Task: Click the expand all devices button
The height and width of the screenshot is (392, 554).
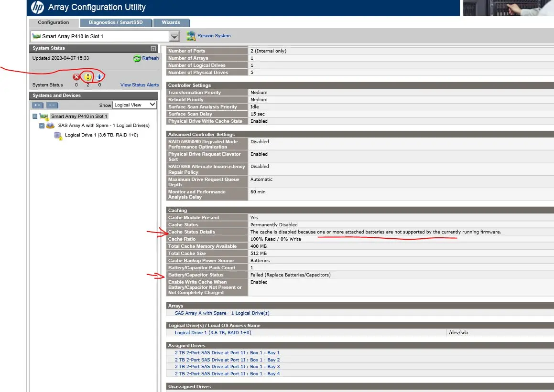Action: pos(37,105)
